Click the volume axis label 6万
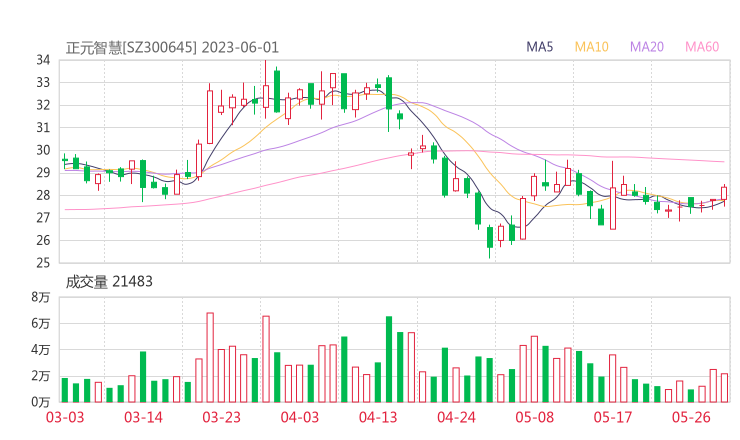 coord(41,324)
